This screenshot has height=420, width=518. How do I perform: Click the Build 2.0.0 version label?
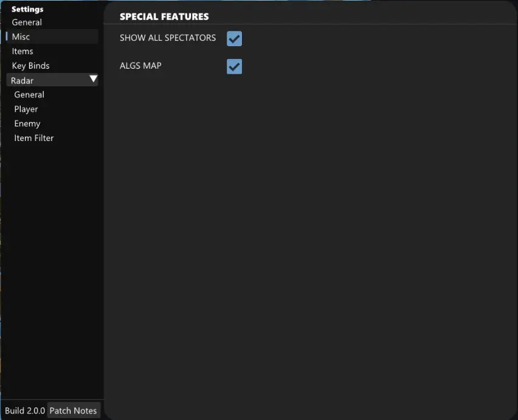pyautogui.click(x=25, y=411)
